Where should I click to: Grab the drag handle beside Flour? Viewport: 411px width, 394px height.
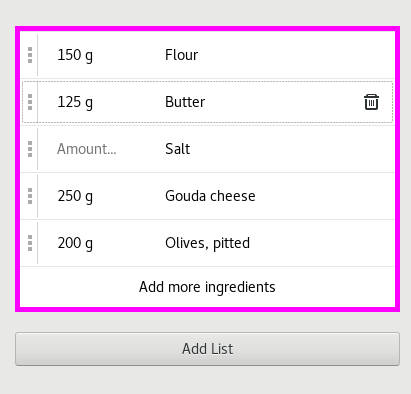point(30,55)
